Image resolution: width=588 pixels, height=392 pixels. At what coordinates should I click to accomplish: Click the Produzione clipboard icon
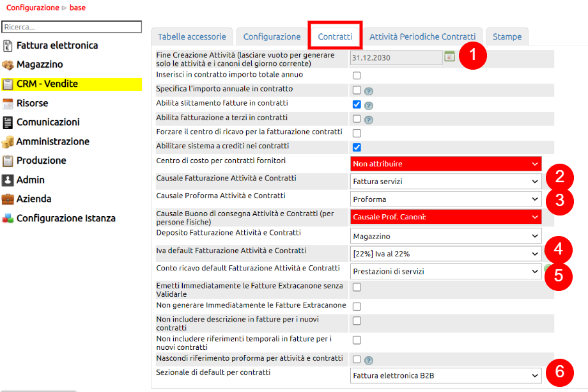tap(8, 161)
